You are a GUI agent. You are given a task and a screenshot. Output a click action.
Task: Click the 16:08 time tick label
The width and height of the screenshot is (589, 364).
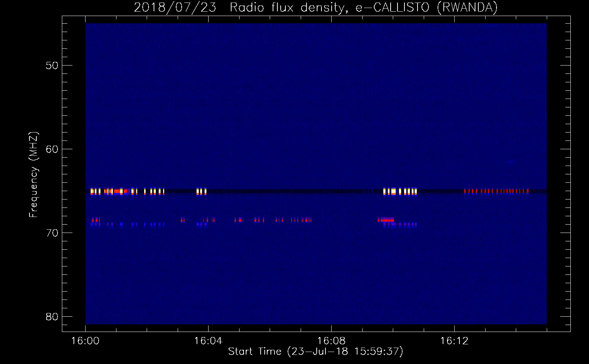(x=331, y=341)
